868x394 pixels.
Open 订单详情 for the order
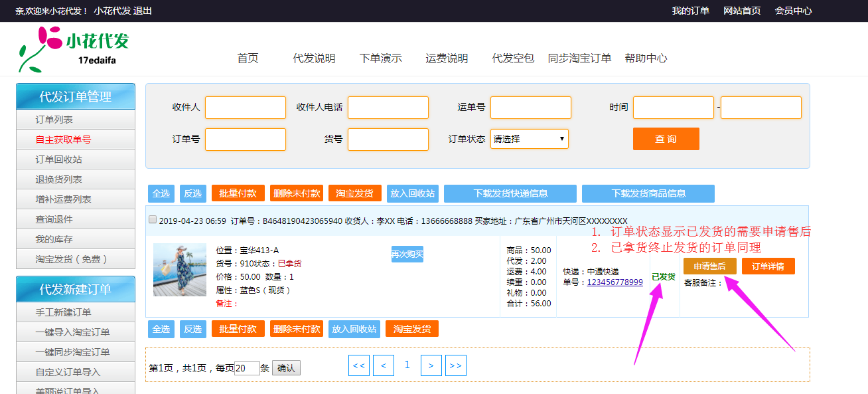click(x=768, y=266)
